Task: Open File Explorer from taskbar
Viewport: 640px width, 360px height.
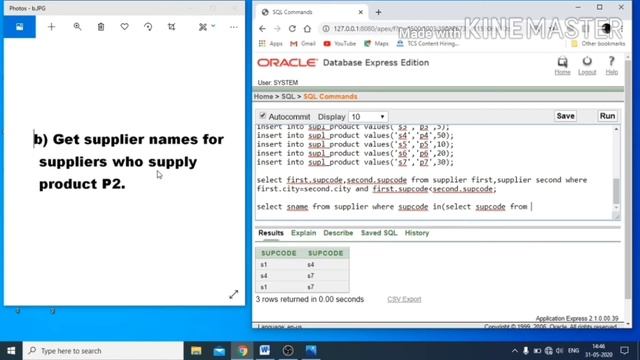Action: point(196,351)
